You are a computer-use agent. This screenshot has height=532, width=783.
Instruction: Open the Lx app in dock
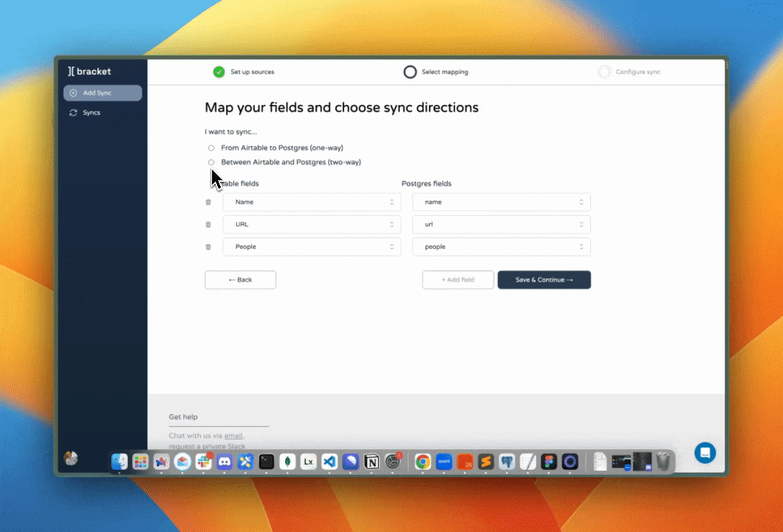pyautogui.click(x=309, y=462)
